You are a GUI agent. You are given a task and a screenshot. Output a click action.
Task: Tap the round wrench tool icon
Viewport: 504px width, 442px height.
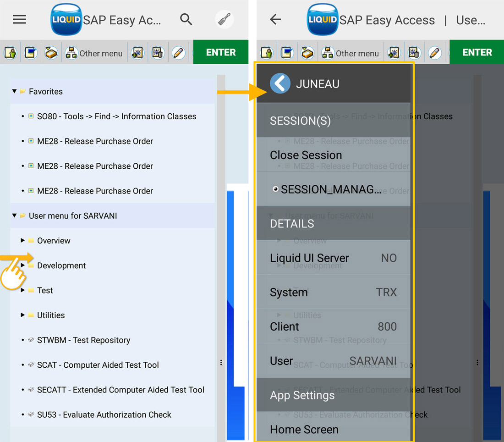pos(224,20)
